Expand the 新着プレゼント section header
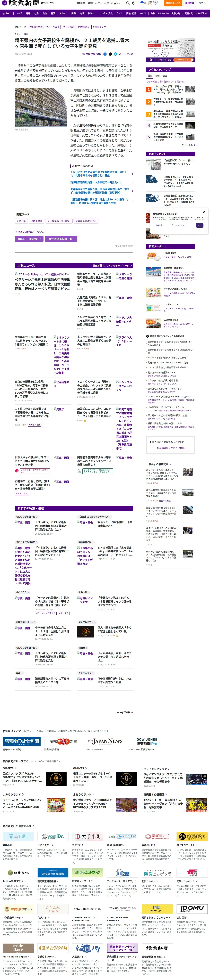 pyautogui.click(x=171, y=154)
